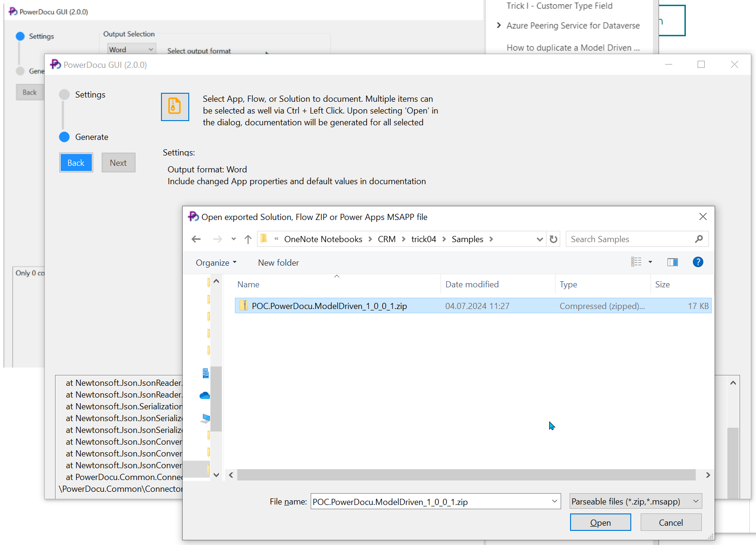Click the zip file icon in the list

[243, 306]
